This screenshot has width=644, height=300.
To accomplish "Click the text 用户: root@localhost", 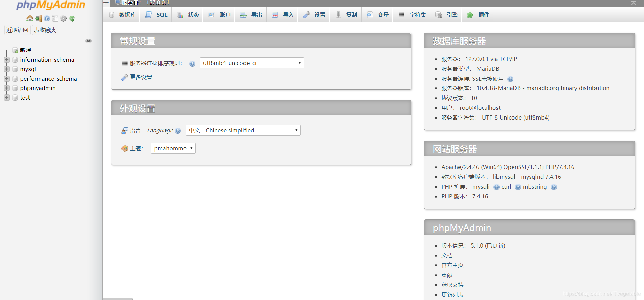I will click(x=471, y=108).
